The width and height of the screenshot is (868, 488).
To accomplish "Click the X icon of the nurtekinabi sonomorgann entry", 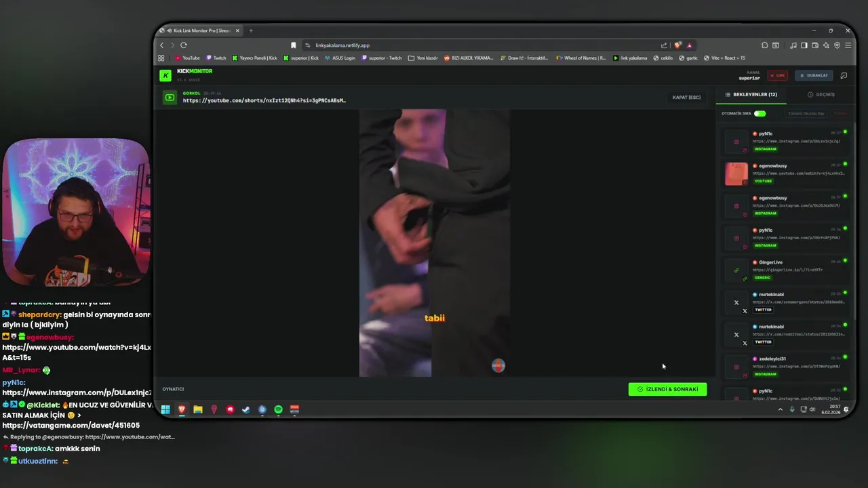I will click(x=736, y=303).
